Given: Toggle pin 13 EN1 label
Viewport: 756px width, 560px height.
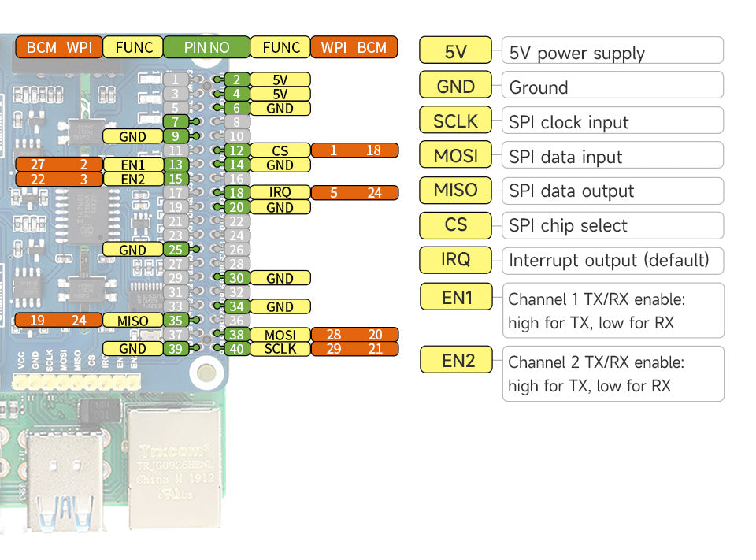Looking at the screenshot, I should tap(133, 165).
